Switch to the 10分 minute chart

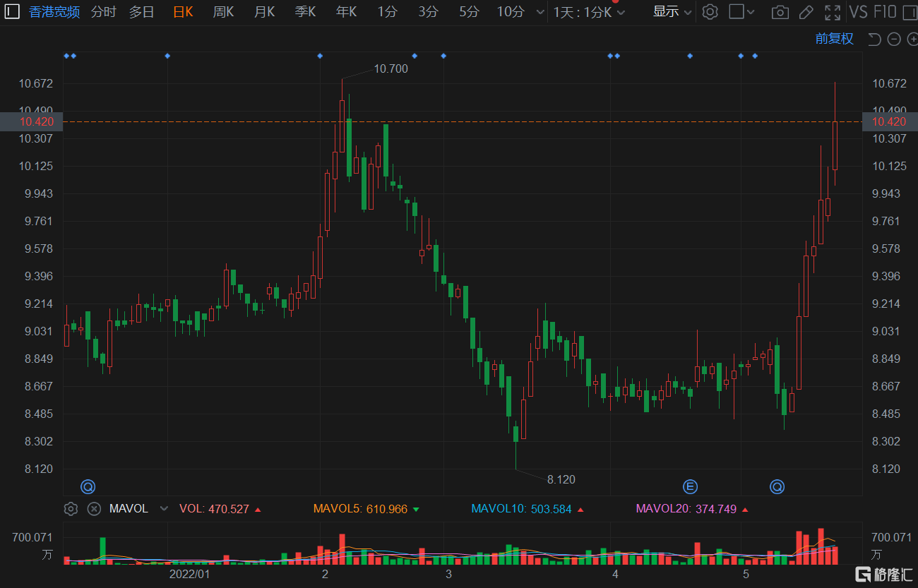[511, 12]
